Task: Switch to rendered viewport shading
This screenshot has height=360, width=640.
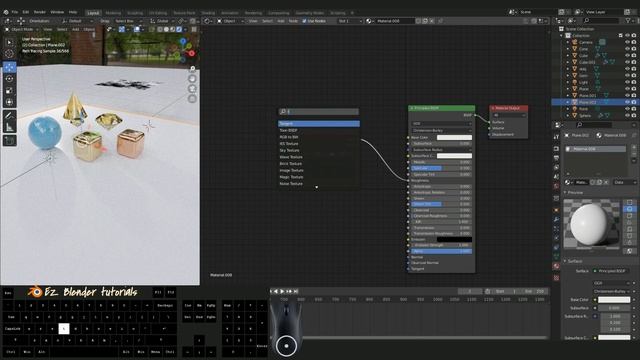Action: pyautogui.click(x=179, y=29)
